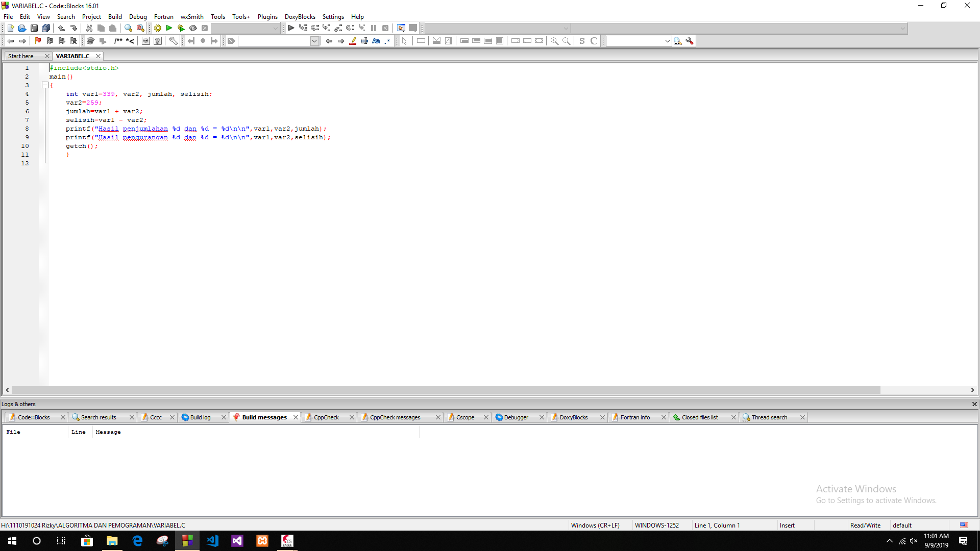Expand the code completion scope dropdown

click(x=566, y=28)
